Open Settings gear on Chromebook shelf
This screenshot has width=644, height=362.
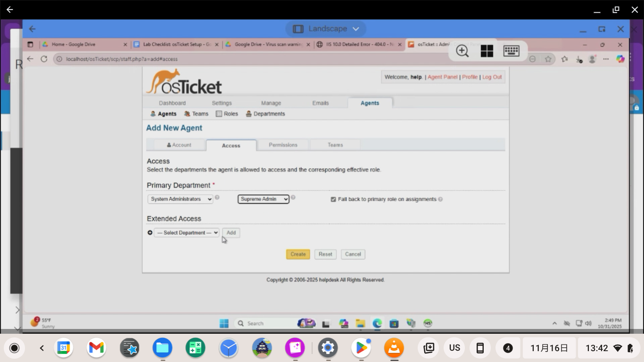(x=328, y=348)
